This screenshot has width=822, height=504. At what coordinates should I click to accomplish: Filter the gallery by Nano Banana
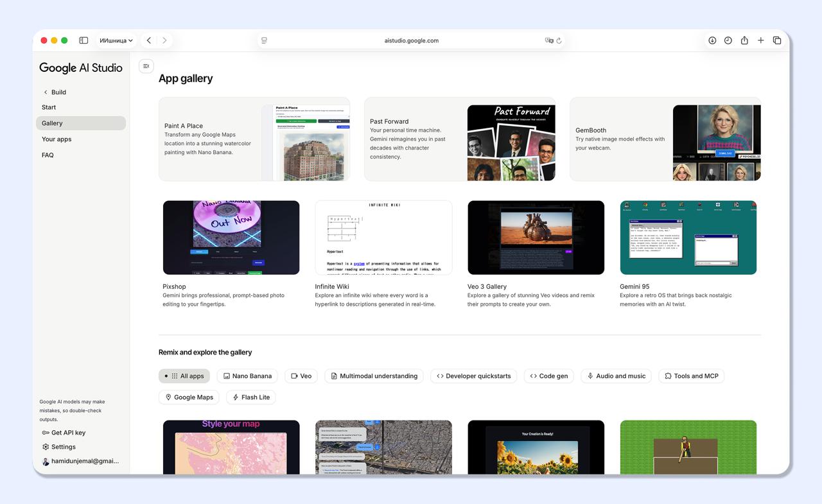(247, 376)
